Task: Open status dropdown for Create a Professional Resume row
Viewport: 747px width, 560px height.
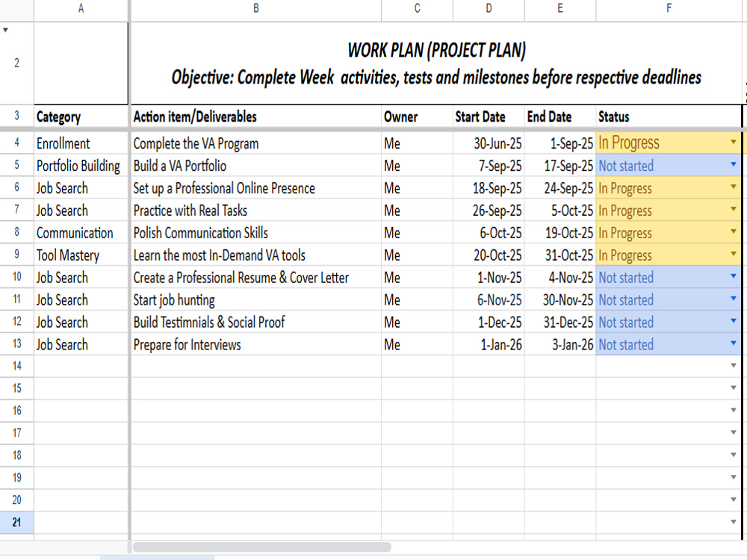Action: [734, 277]
